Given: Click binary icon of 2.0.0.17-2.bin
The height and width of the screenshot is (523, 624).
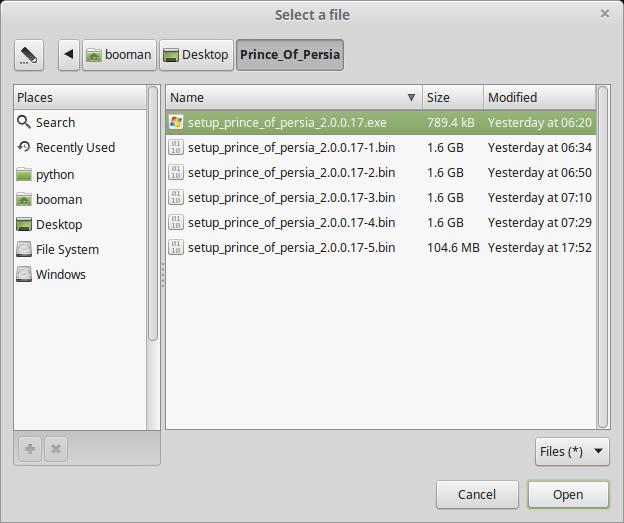Looking at the screenshot, I should click(x=176, y=172).
